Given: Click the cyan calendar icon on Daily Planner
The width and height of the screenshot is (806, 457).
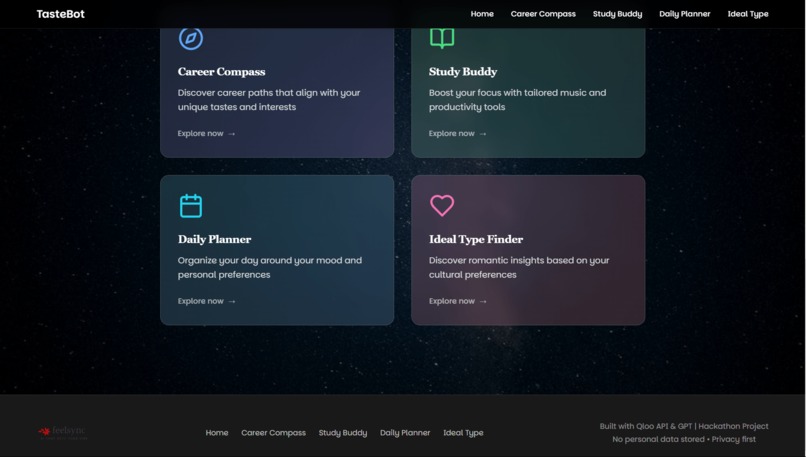Looking at the screenshot, I should [x=191, y=206].
